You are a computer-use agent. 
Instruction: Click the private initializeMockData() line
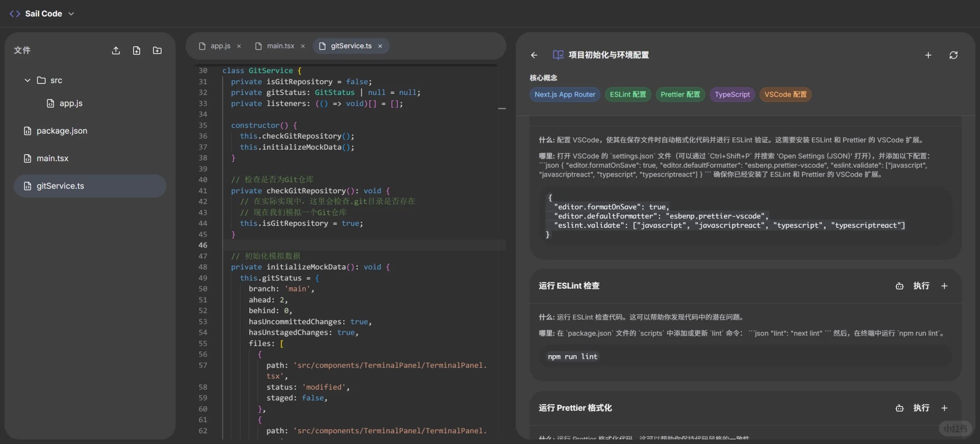pos(310,267)
